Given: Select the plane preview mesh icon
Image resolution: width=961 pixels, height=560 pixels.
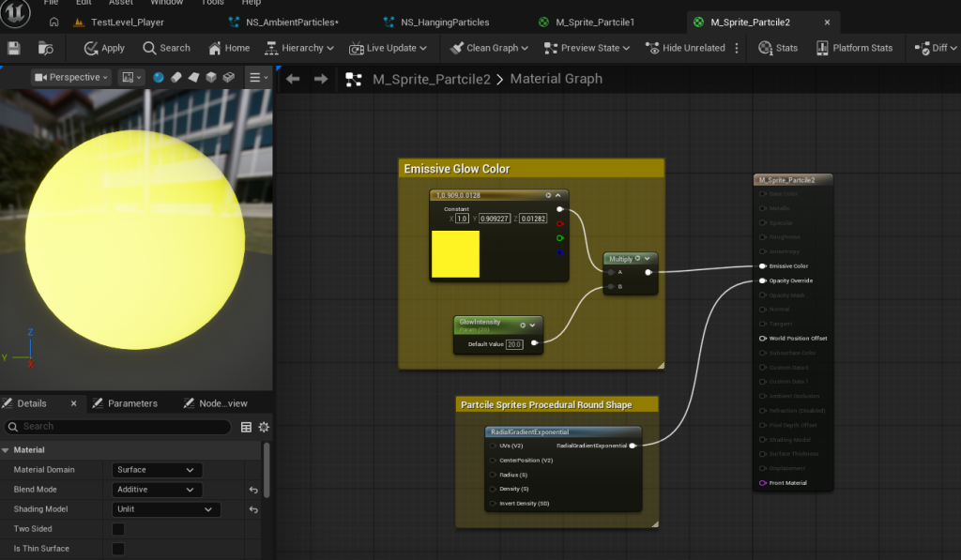Looking at the screenshot, I should [192, 78].
